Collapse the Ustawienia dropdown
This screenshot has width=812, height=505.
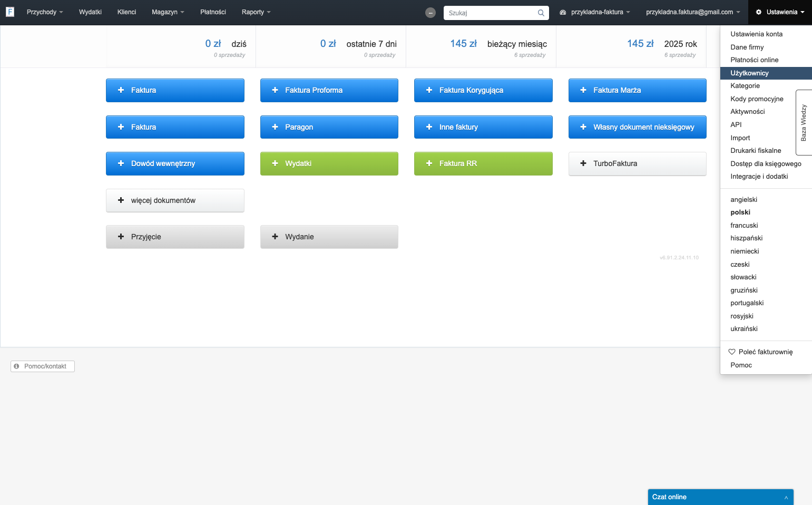780,12
